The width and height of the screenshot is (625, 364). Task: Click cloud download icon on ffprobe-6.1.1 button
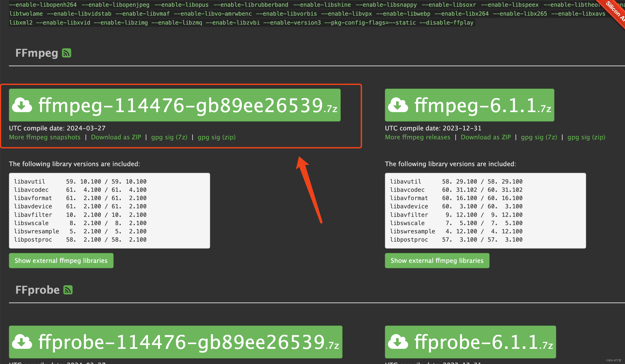pos(398,342)
